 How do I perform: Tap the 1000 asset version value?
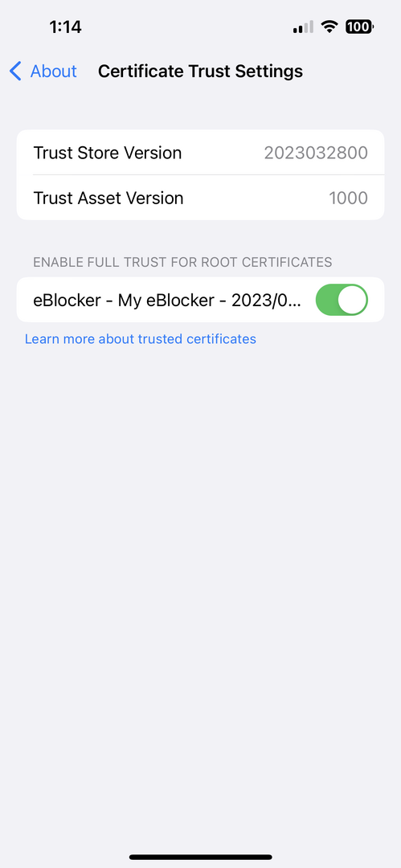349,199
